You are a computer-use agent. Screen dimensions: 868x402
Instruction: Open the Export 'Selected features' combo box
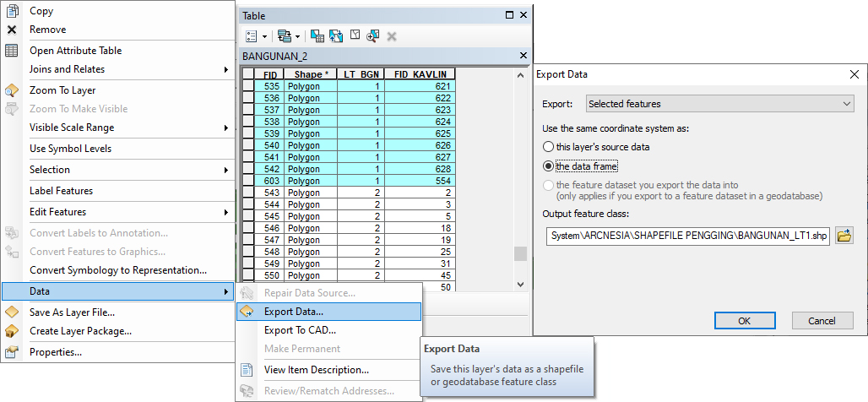tap(719, 104)
